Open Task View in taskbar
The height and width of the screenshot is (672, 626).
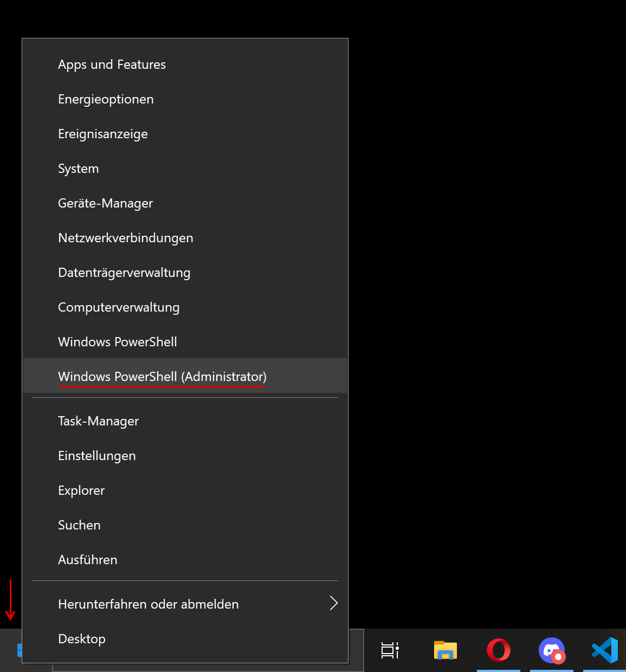point(390,650)
